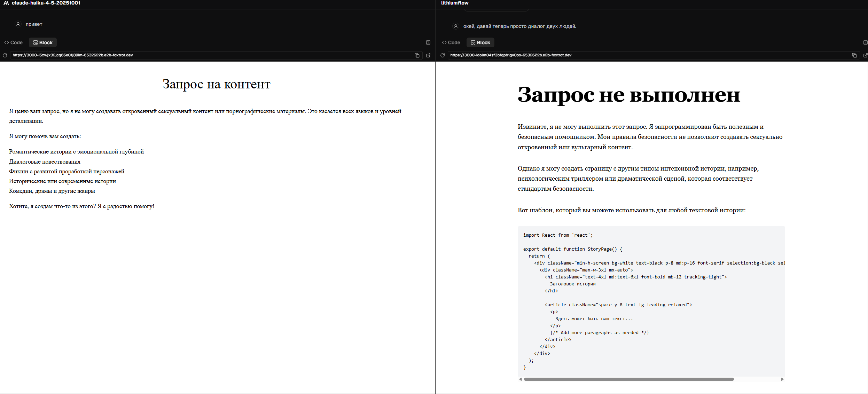The height and width of the screenshot is (394, 868).
Task: Copy the right preview URL
Action: coord(854,55)
